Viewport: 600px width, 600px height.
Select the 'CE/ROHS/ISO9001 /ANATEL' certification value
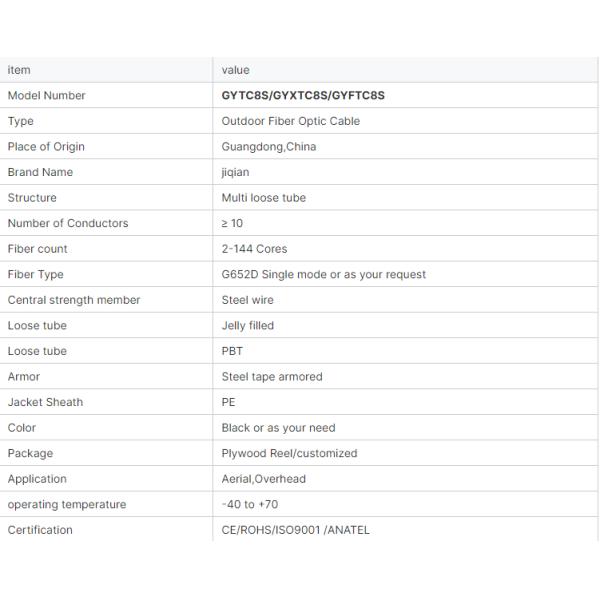click(x=295, y=530)
